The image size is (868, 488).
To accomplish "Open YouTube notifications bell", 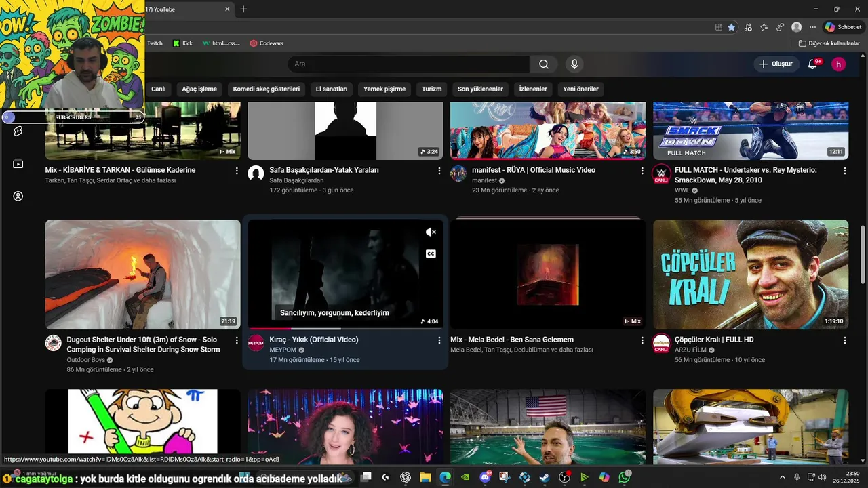I will point(813,64).
